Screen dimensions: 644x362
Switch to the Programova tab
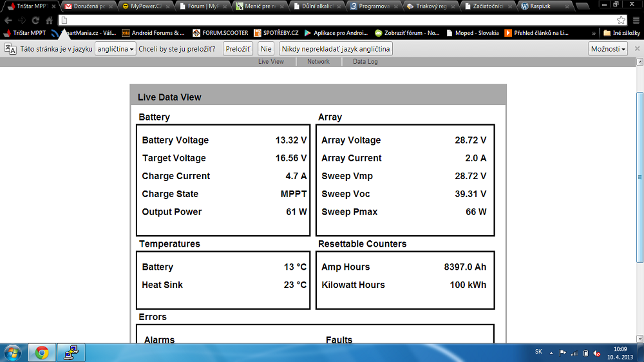[374, 6]
